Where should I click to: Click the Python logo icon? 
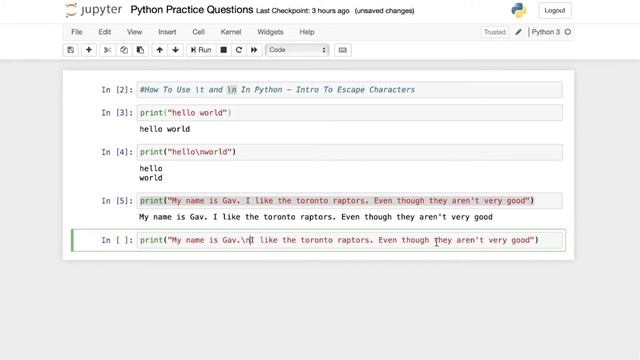(519, 10)
